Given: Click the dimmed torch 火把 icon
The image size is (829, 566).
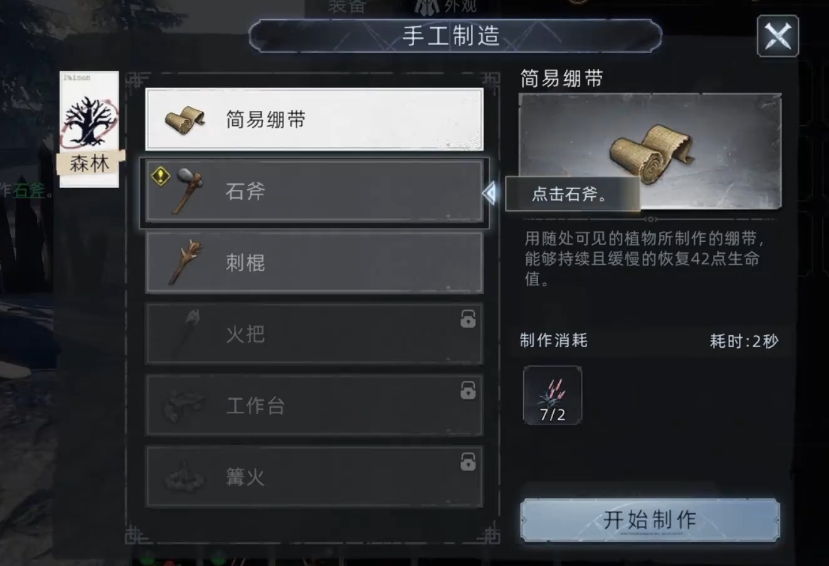Looking at the screenshot, I should [x=187, y=333].
